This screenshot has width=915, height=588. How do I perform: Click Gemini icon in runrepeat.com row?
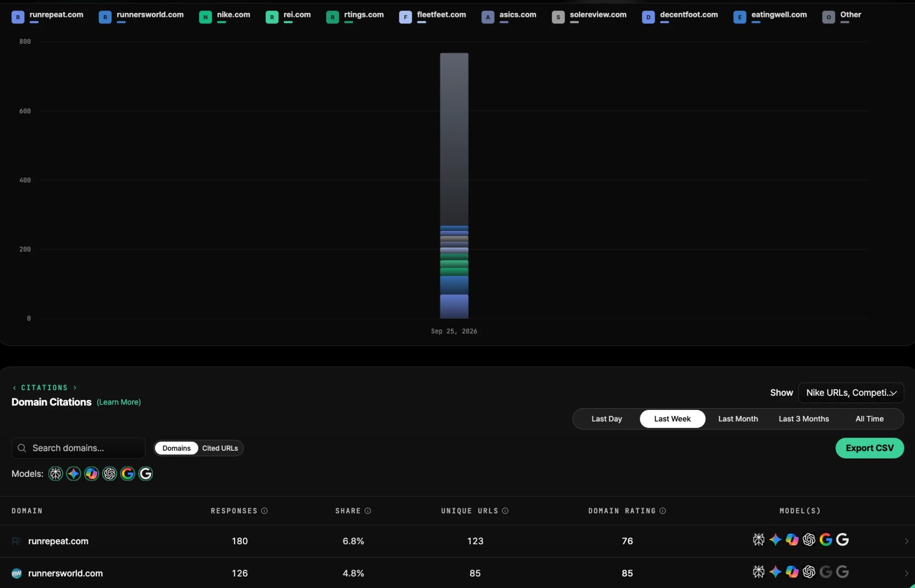(775, 540)
